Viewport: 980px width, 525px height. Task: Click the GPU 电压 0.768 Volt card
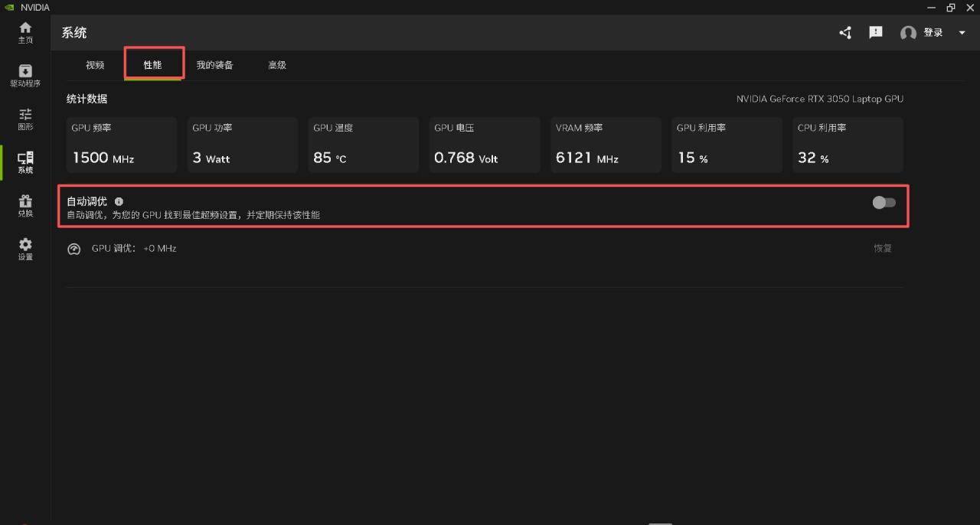click(x=485, y=145)
